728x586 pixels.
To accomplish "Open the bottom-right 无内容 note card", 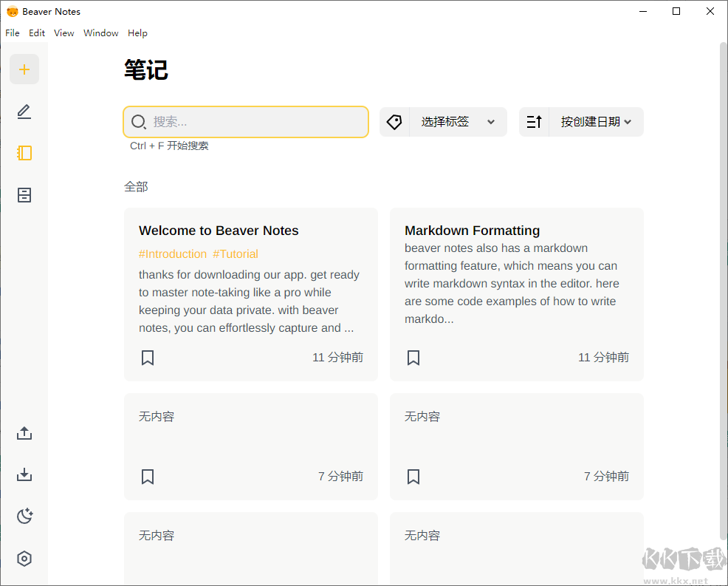I will coord(517,548).
